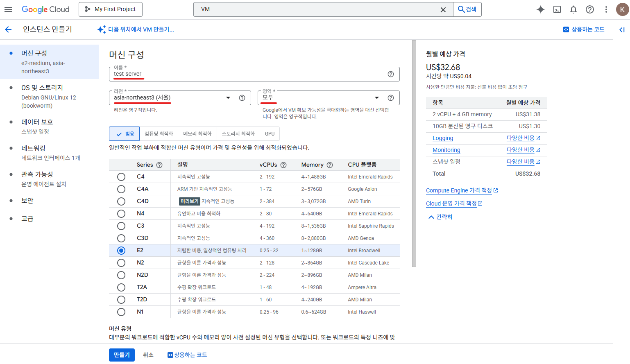The height and width of the screenshot is (364, 630).
Task: Open 관측 가능성 section
Action: coord(49,179)
